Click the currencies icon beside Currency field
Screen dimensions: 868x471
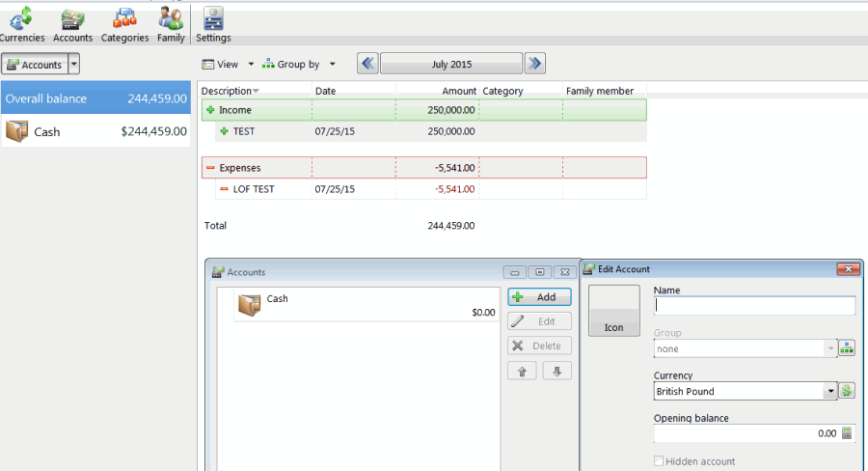click(x=847, y=391)
